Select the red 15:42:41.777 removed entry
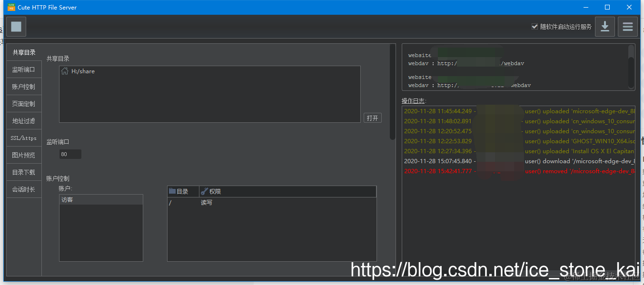 pyautogui.click(x=519, y=171)
